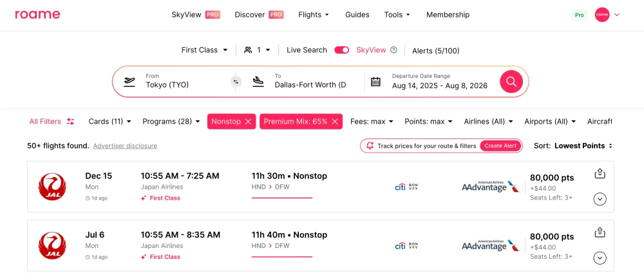644x275 pixels.
Task: Open the First Class cabin dropdown
Action: coord(205,50)
